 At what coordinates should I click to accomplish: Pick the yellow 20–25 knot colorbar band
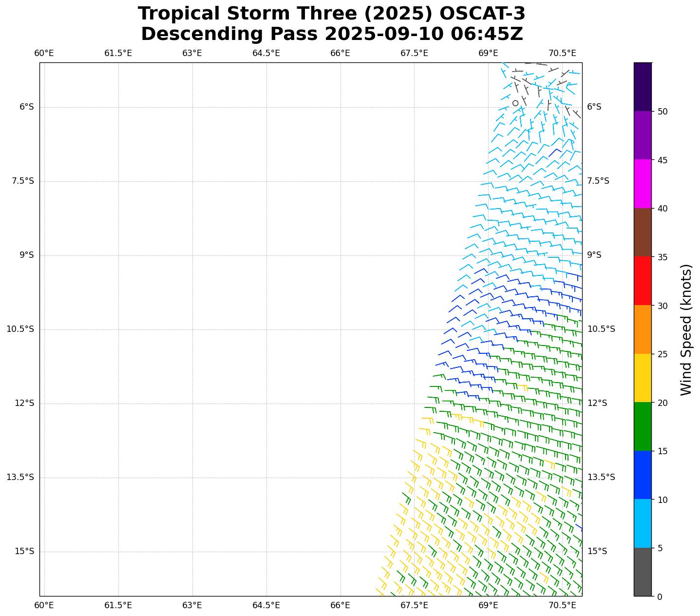tap(642, 378)
